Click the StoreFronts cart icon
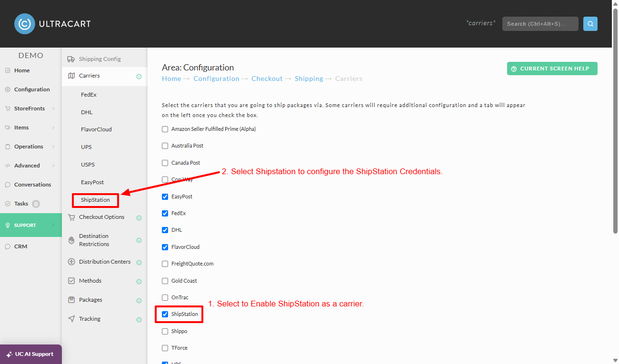 click(8, 108)
